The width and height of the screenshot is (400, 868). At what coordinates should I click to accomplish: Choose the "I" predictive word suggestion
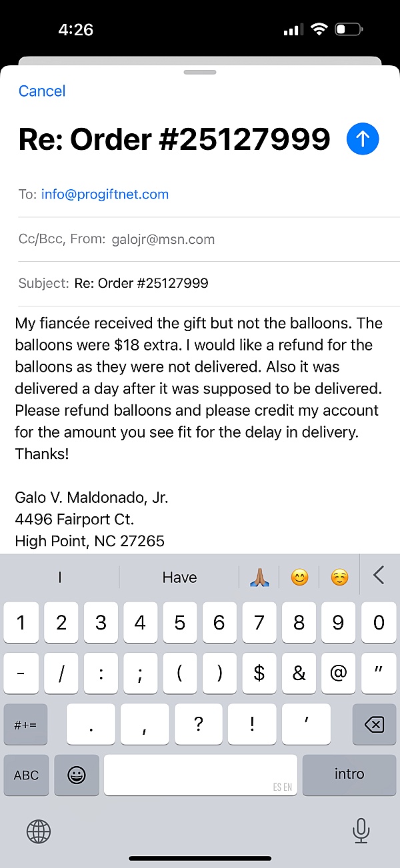click(x=60, y=578)
